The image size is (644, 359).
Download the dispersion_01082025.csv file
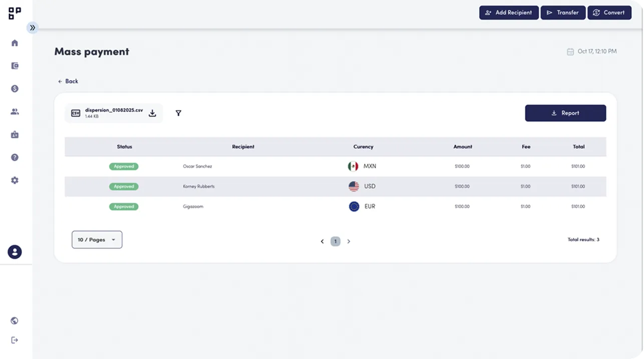[152, 113]
